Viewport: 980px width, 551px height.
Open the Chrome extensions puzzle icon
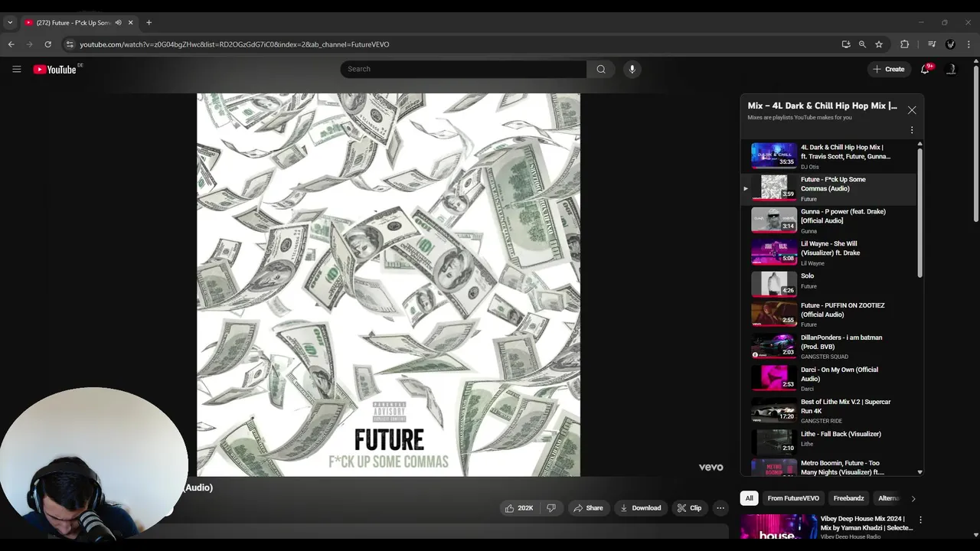(904, 44)
